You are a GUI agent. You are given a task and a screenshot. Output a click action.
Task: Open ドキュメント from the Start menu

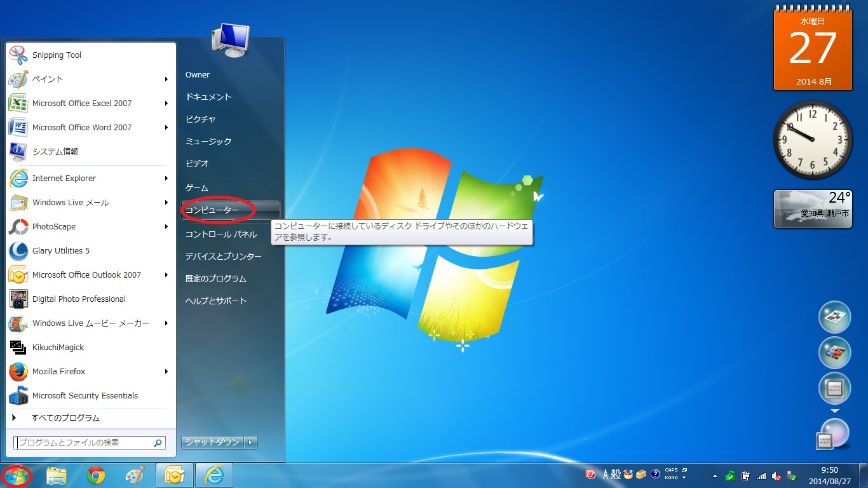coord(230,97)
